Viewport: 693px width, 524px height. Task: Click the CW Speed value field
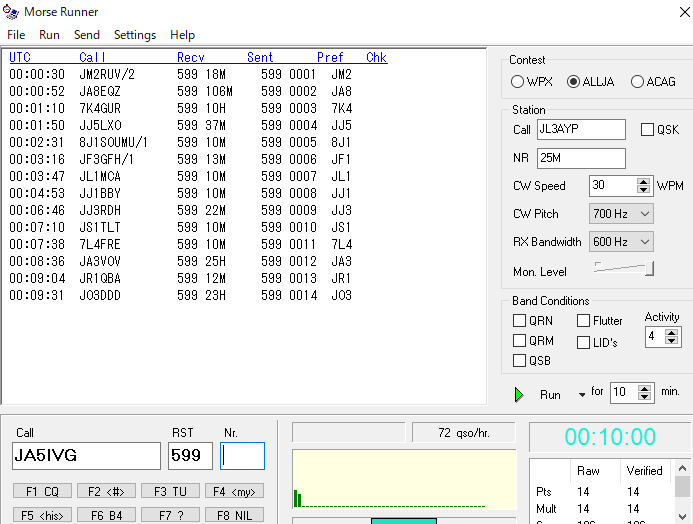click(x=613, y=186)
